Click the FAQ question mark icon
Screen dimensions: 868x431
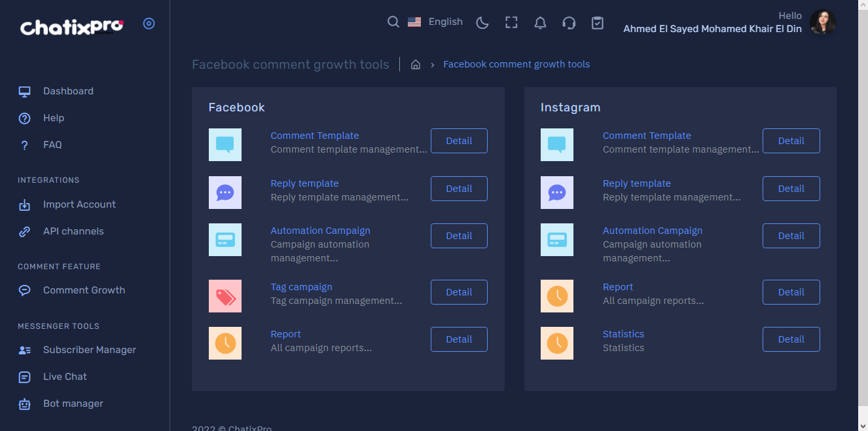click(25, 145)
